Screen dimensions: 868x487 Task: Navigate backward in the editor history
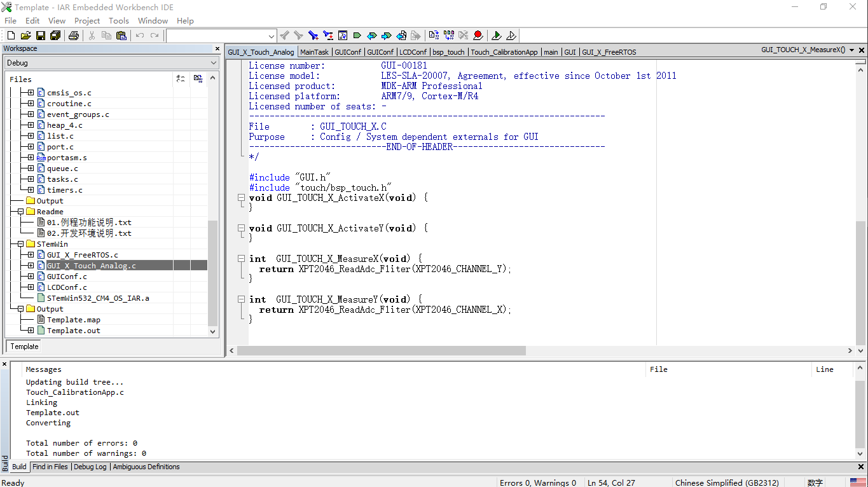pyautogui.click(x=401, y=36)
